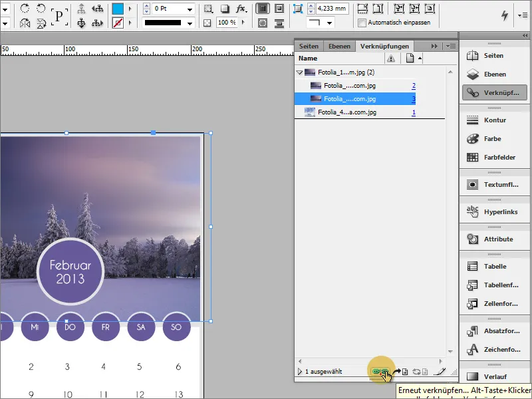Image resolution: width=532 pixels, height=399 pixels.
Task: Edit original with the pencil icon
Action: coord(440,372)
